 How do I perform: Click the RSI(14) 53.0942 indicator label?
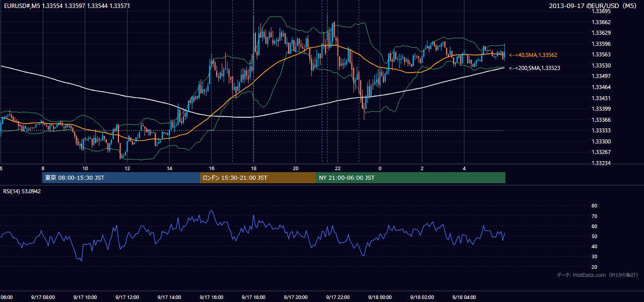point(22,191)
